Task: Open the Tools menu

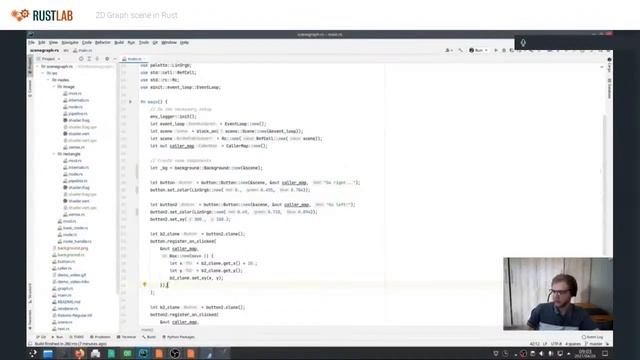Action: [144, 42]
